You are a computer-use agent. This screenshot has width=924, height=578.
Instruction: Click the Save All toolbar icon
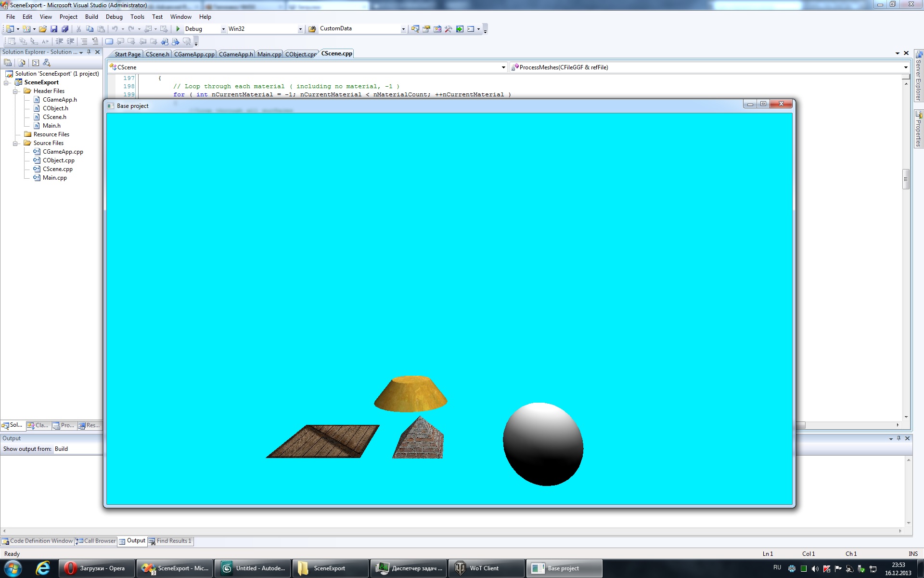point(65,29)
